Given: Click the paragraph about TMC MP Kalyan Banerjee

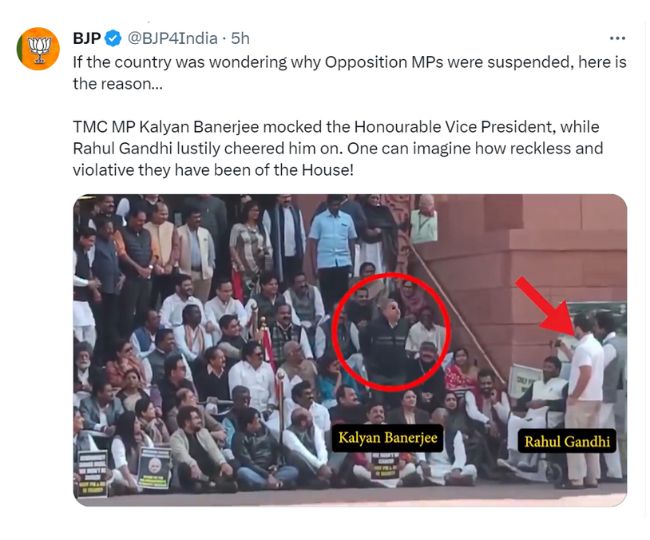Looking at the screenshot, I should pos(338,148).
